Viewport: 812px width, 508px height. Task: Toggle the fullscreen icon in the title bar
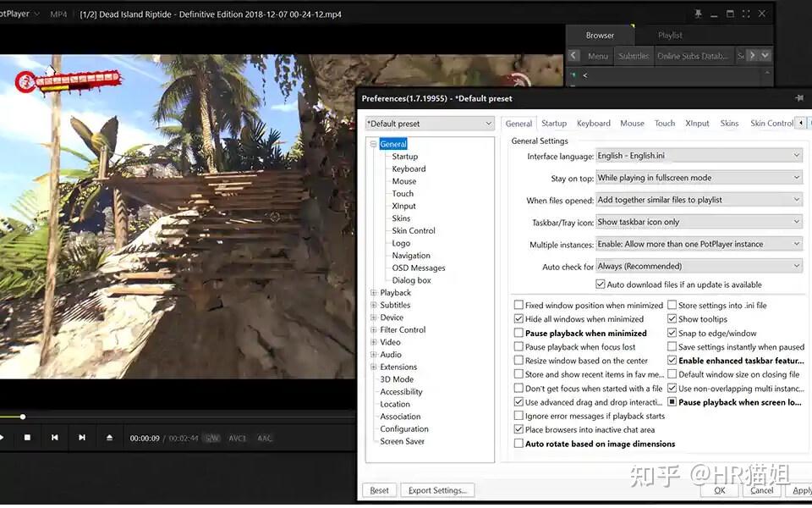pyautogui.click(x=746, y=14)
